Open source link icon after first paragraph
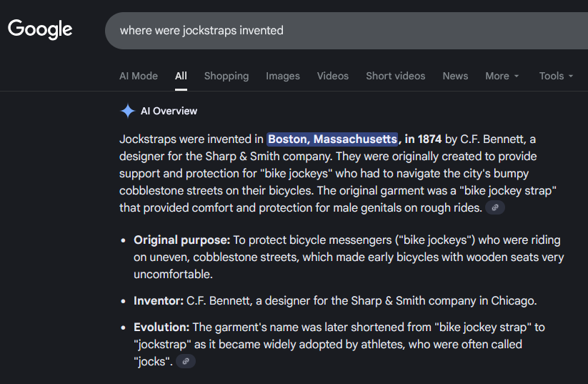Image resolution: width=588 pixels, height=384 pixels. pyautogui.click(x=494, y=207)
